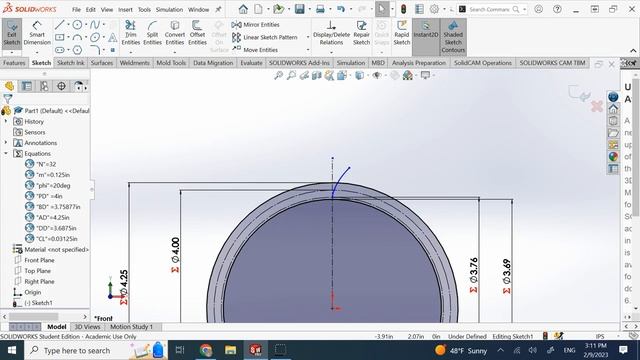This screenshot has height=360, width=640.
Task: Click Move Entities
Action: (x=255, y=50)
